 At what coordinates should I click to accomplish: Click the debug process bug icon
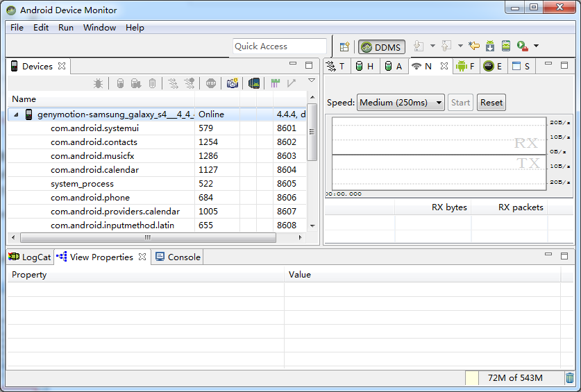(x=99, y=83)
